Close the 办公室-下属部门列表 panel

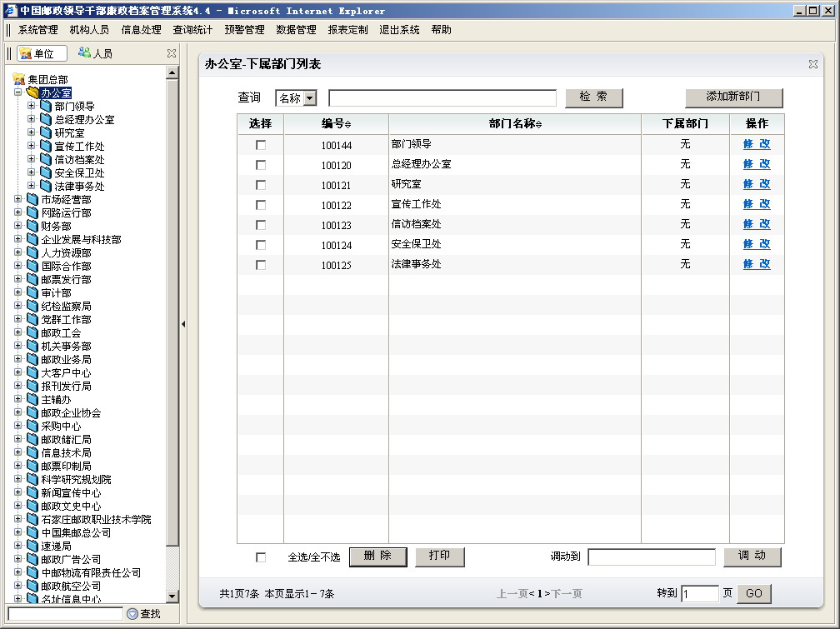point(813,64)
